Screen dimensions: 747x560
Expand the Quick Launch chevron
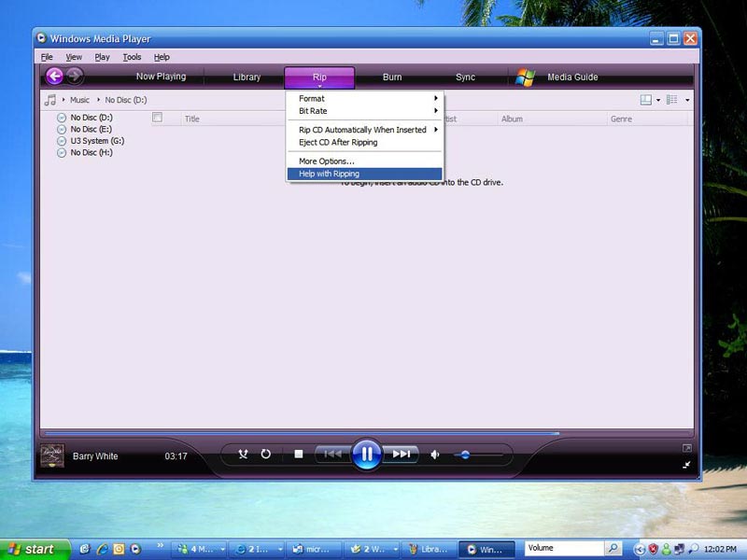(160, 545)
